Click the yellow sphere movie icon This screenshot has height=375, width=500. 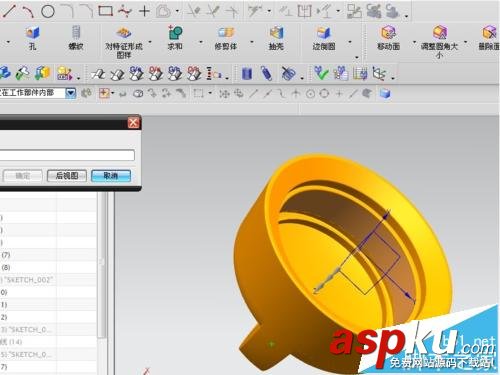point(64,73)
